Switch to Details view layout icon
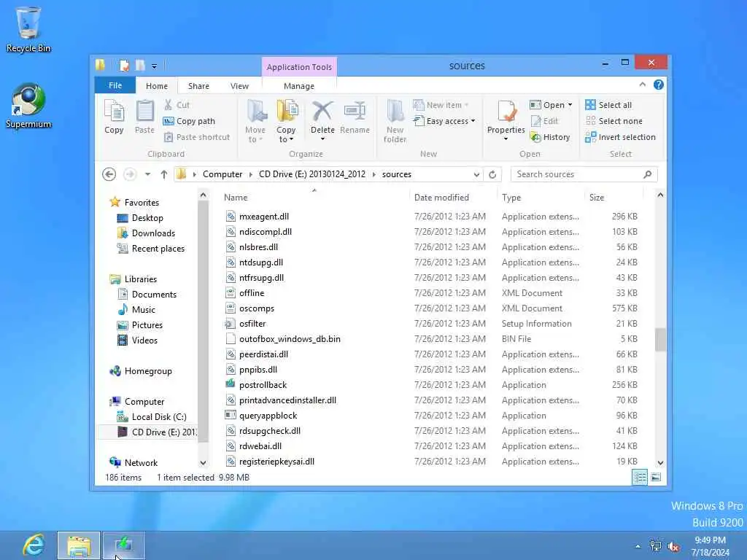Image resolution: width=747 pixels, height=560 pixels. pos(639,477)
